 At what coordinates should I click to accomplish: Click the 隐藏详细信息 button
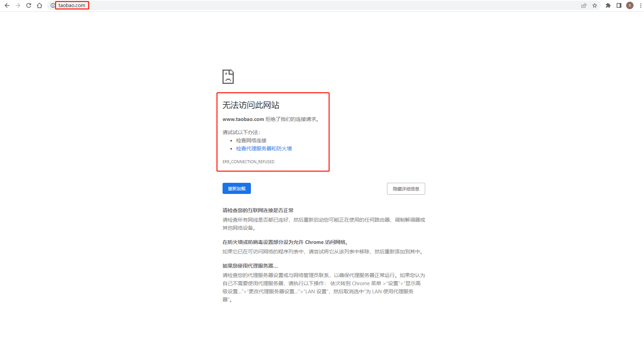click(406, 189)
